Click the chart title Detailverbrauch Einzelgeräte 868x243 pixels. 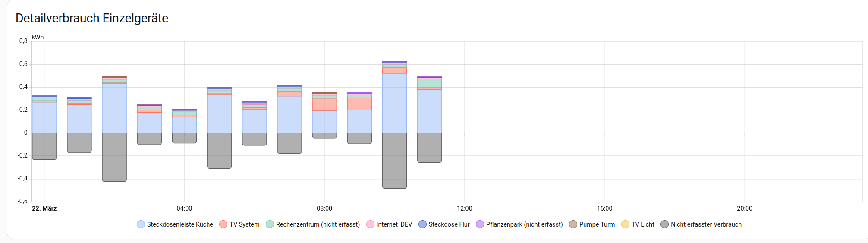tap(92, 18)
